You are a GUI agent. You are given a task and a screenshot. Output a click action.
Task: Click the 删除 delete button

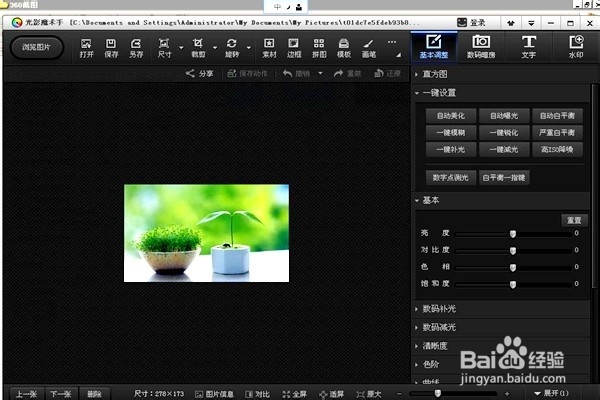(x=95, y=393)
